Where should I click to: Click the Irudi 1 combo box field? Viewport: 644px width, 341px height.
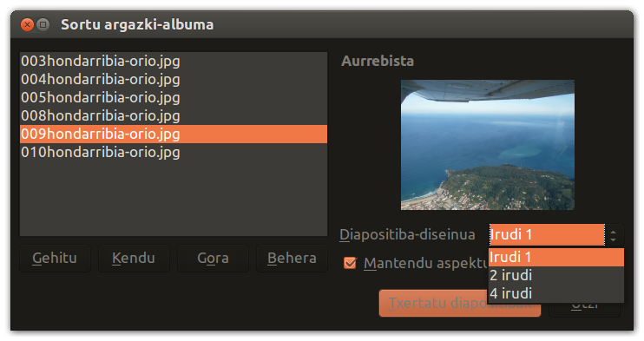point(547,235)
